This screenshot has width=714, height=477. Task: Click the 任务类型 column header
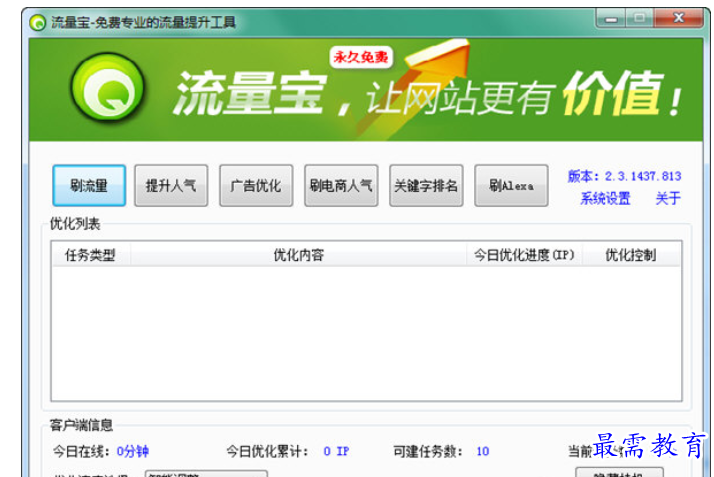point(90,255)
